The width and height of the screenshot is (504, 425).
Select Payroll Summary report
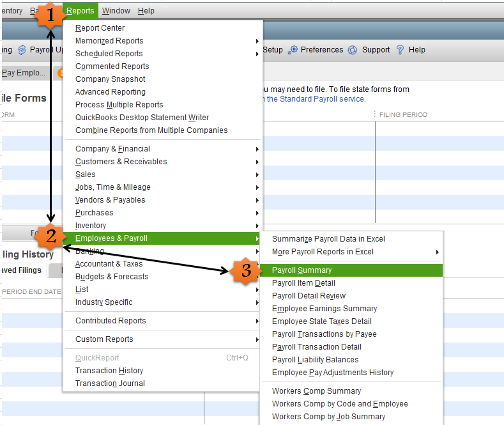351,270
